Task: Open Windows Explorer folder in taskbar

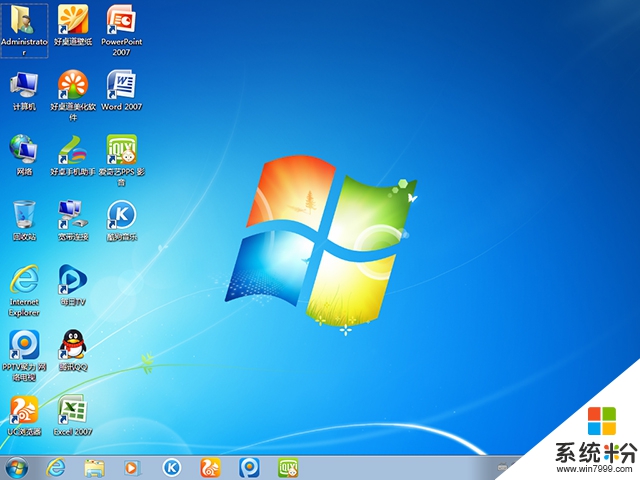Action: [95, 467]
